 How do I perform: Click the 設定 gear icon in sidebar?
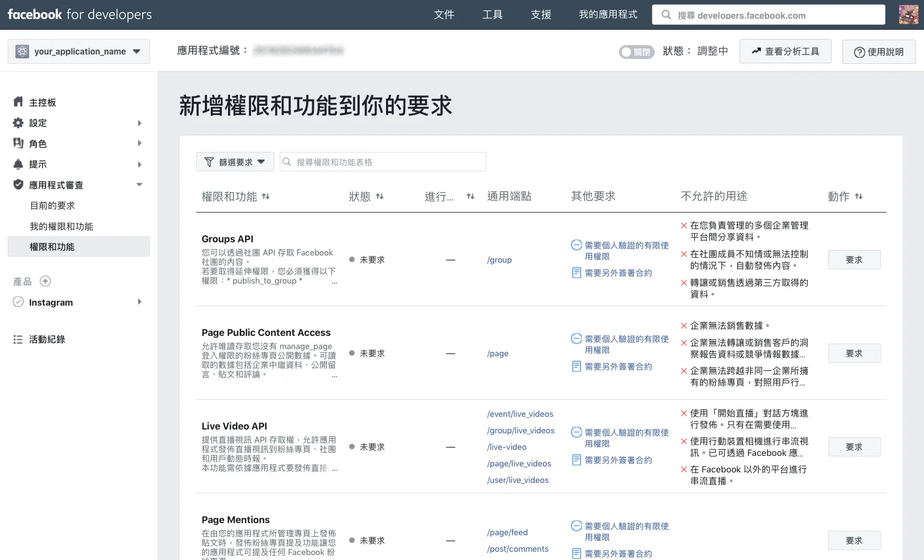tap(18, 123)
